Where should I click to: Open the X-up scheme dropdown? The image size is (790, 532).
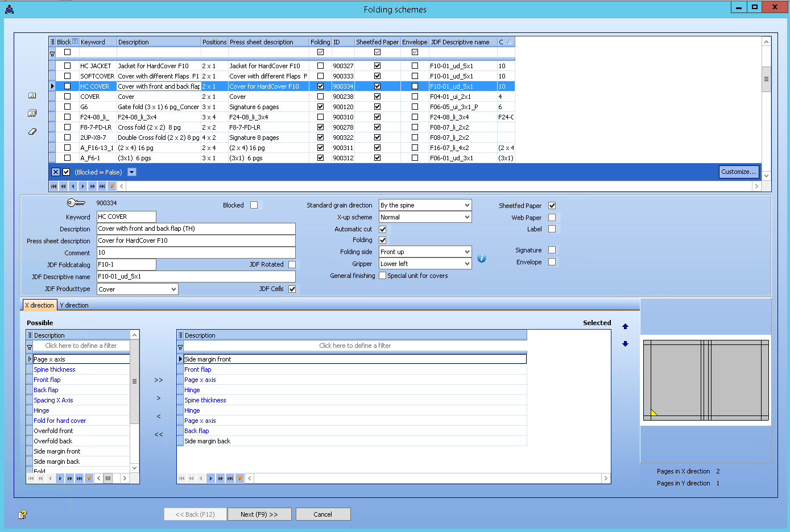pos(467,217)
